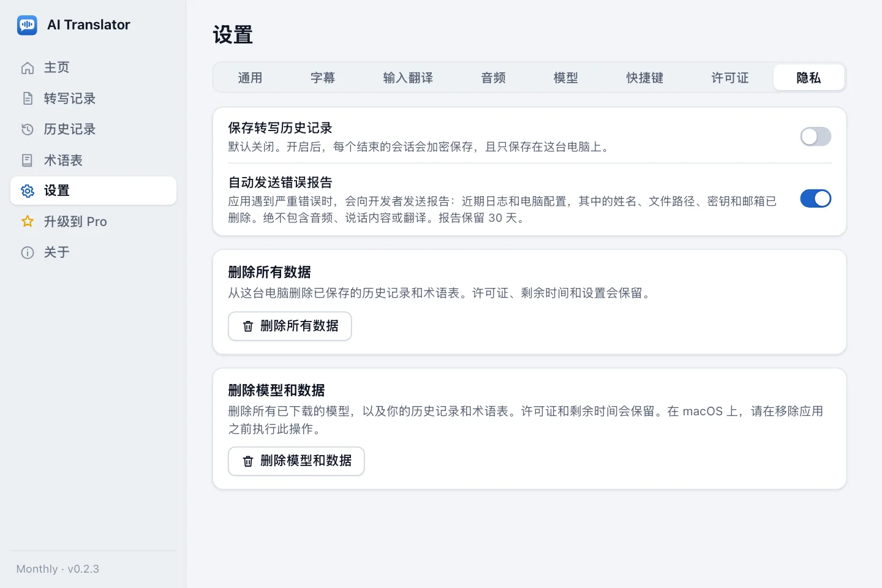This screenshot has width=882, height=588.
Task: Click the 设置 page heading
Action: coord(233,35)
